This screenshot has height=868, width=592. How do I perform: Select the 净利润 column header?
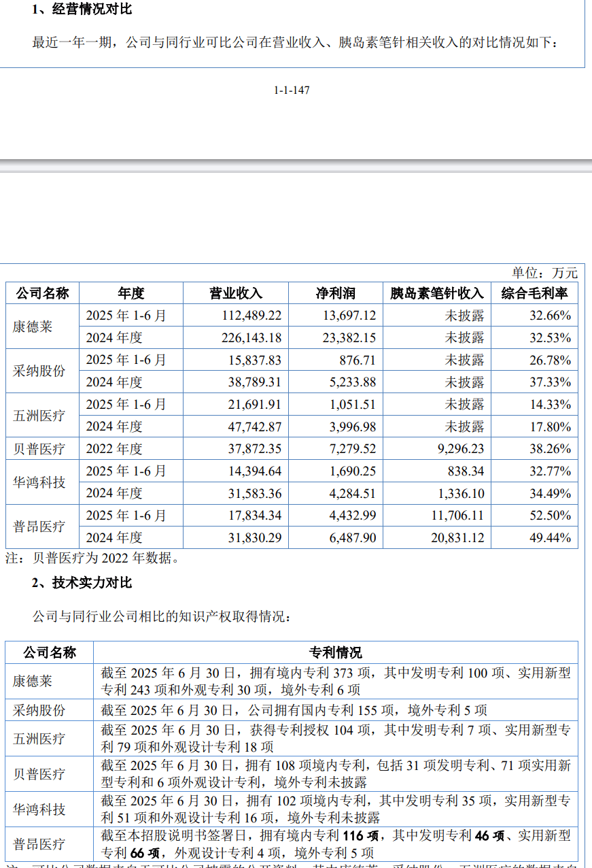coord(335,293)
